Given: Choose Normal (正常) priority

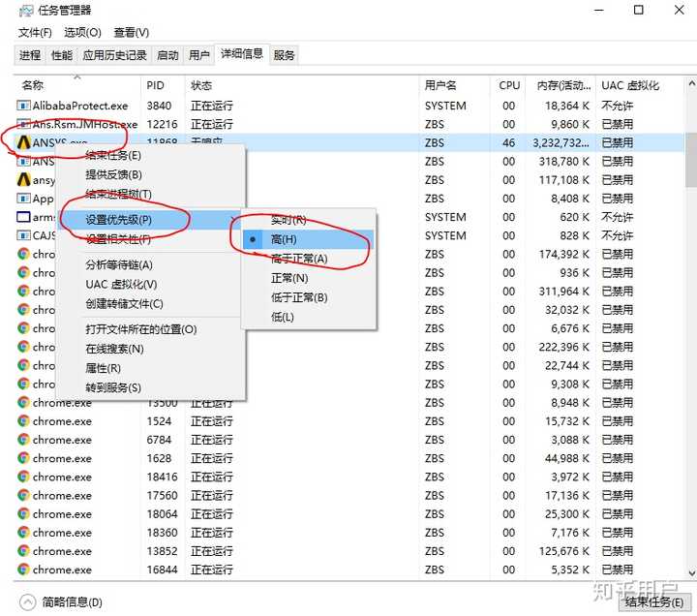Looking at the screenshot, I should [308, 278].
